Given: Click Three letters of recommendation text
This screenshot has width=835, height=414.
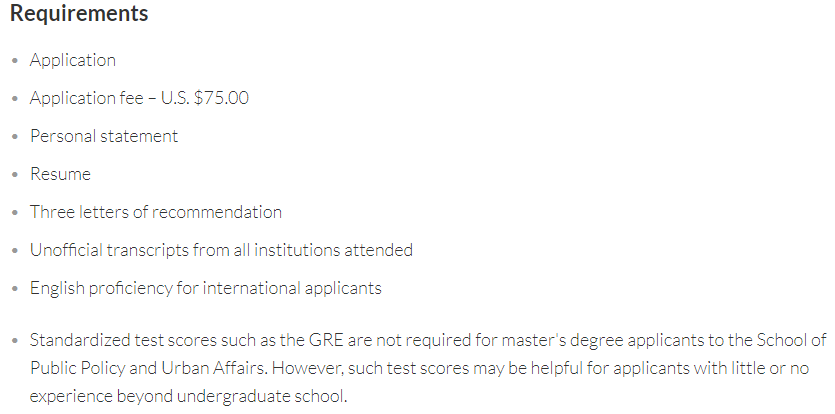Looking at the screenshot, I should pos(155,212).
